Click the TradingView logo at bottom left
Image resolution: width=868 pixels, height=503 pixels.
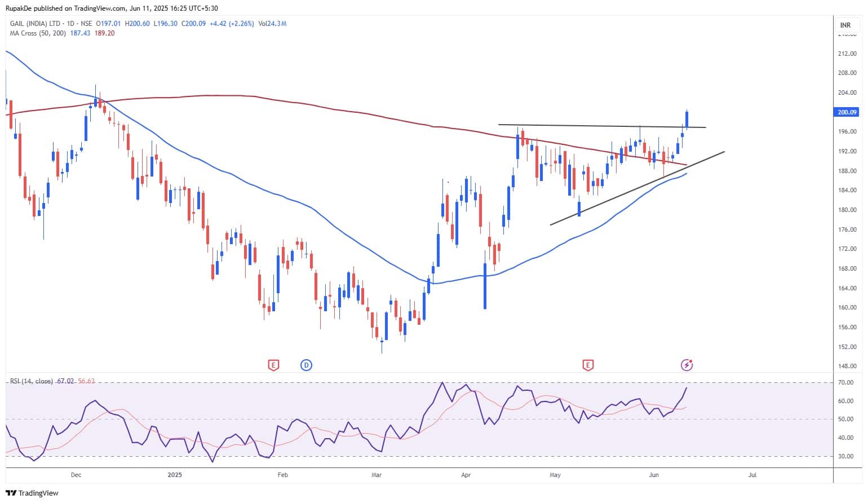32,493
